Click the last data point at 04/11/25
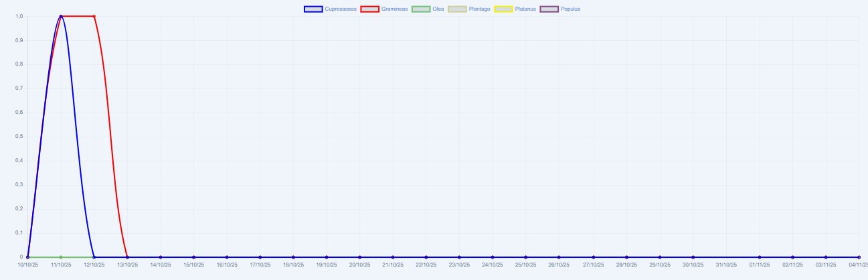868x280 pixels. click(859, 257)
